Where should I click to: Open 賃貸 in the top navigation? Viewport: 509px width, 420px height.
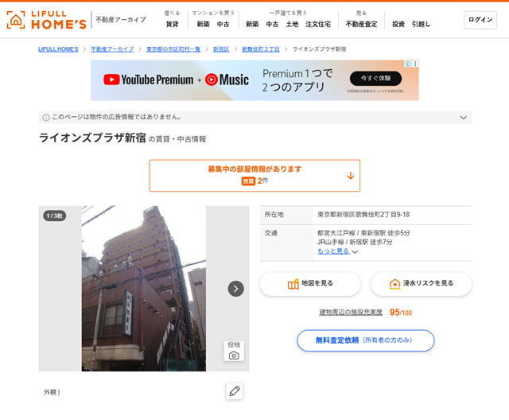(x=172, y=24)
